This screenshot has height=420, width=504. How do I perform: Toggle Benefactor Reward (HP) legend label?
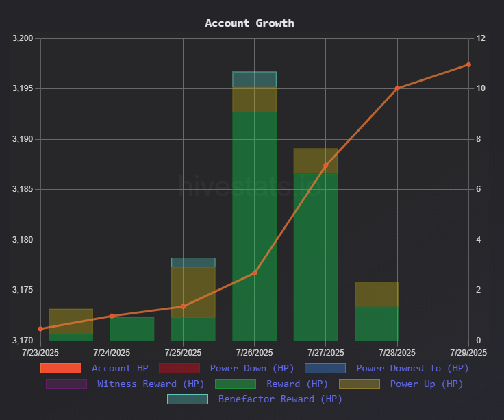pos(280,399)
